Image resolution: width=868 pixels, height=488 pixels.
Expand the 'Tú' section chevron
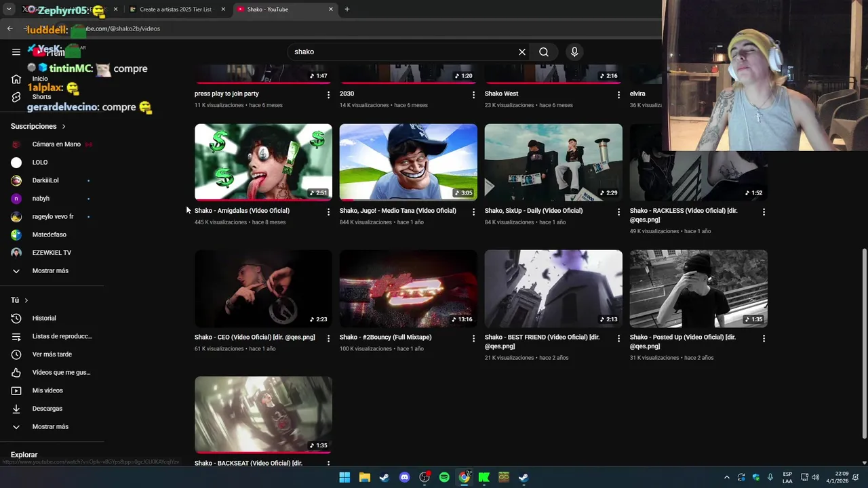(x=26, y=300)
